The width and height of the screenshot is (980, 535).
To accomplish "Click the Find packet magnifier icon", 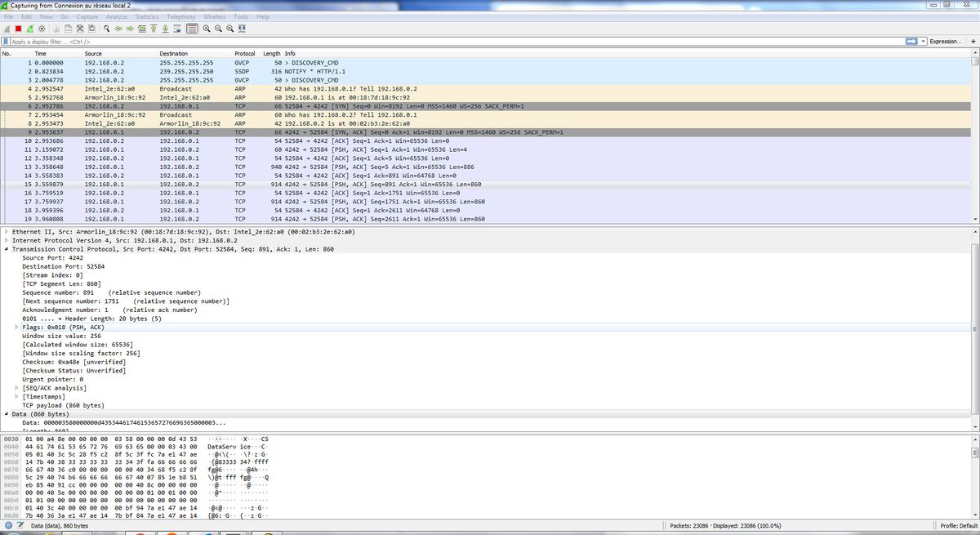I will click(107, 29).
